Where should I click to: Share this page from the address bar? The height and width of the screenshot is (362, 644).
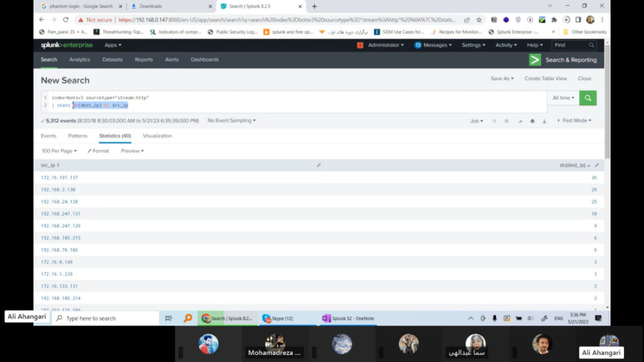467,20
